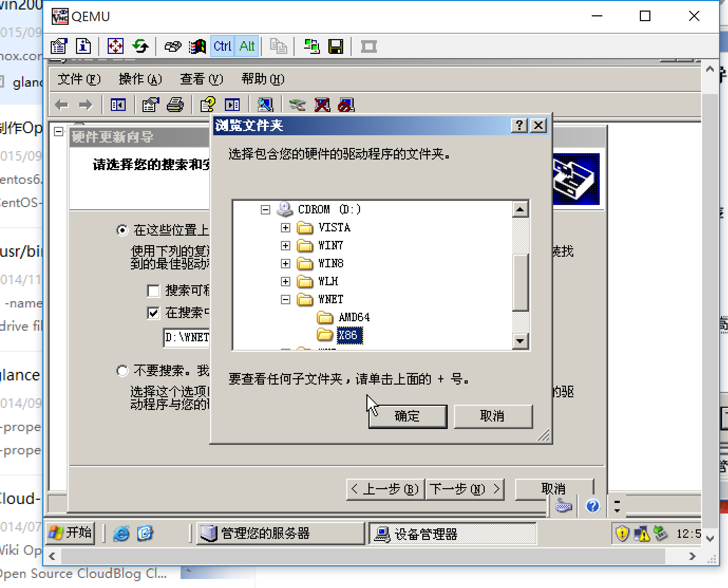Click update driver toolbar icon
The width and height of the screenshot is (728, 588).
click(x=297, y=105)
